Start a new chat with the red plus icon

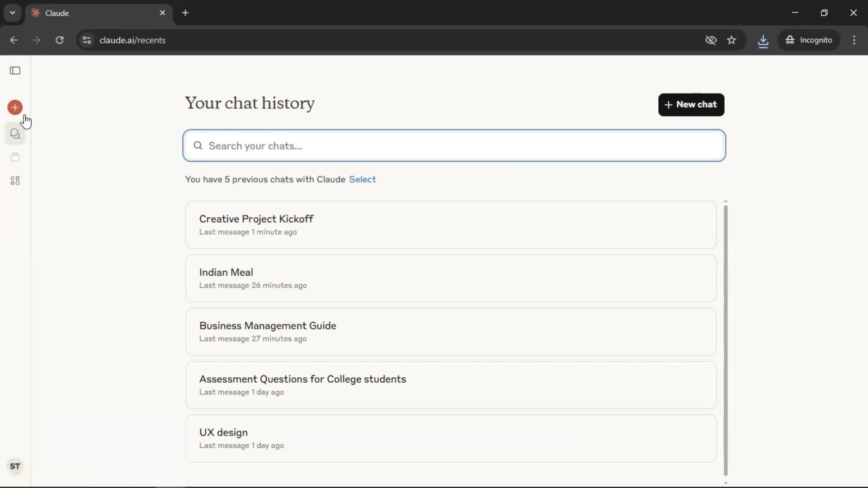(15, 108)
